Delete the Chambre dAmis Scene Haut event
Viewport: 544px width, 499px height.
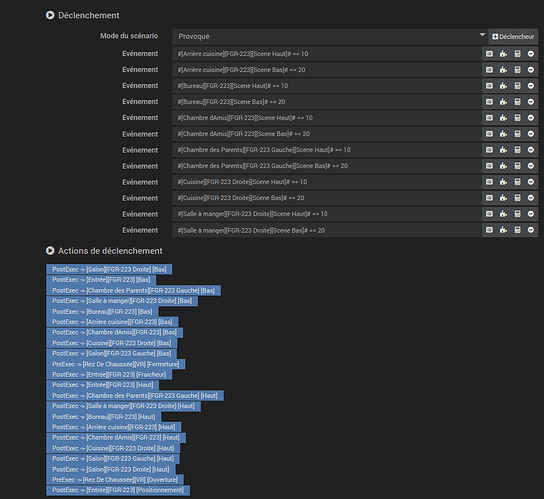pos(531,118)
